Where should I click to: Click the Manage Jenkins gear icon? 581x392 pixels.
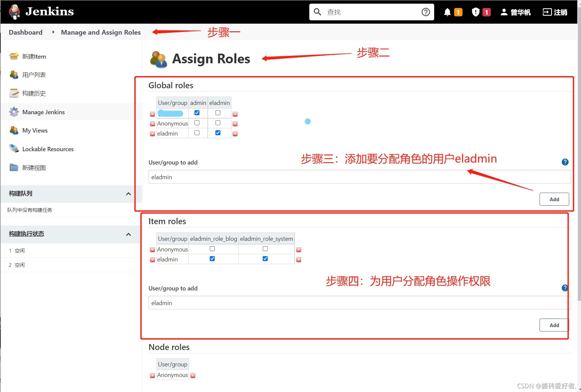[x=14, y=112]
